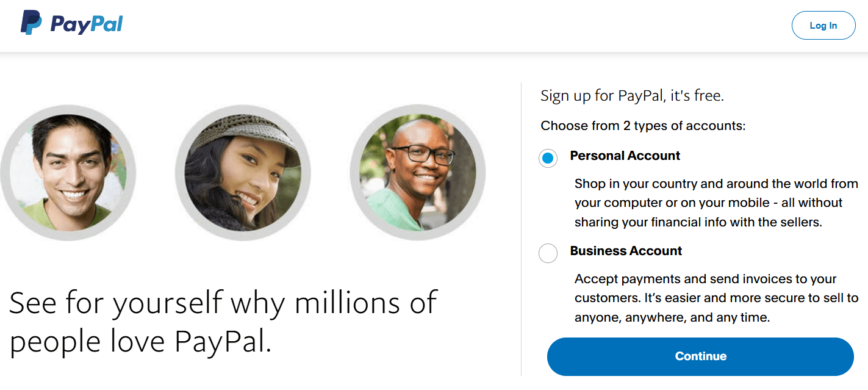Click the PayPal wordmark in the header
Image resolution: width=868 pixels, height=390 pixels.
pyautogui.click(x=87, y=24)
